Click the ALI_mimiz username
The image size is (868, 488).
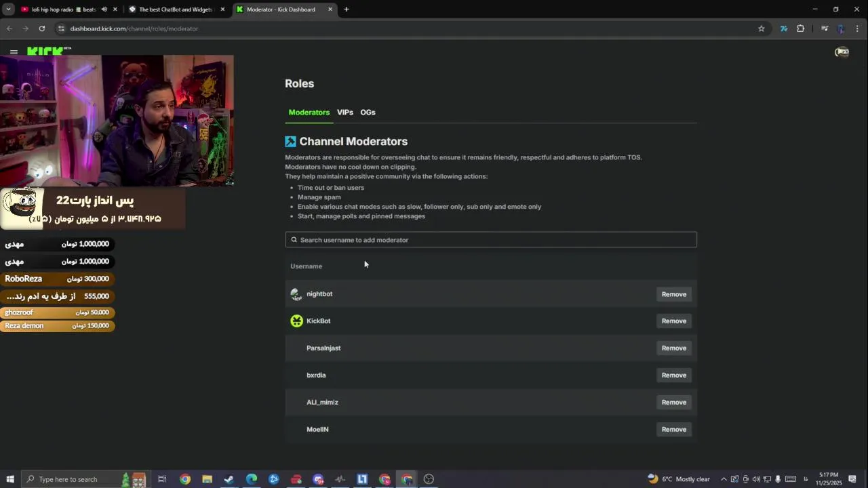click(x=322, y=403)
